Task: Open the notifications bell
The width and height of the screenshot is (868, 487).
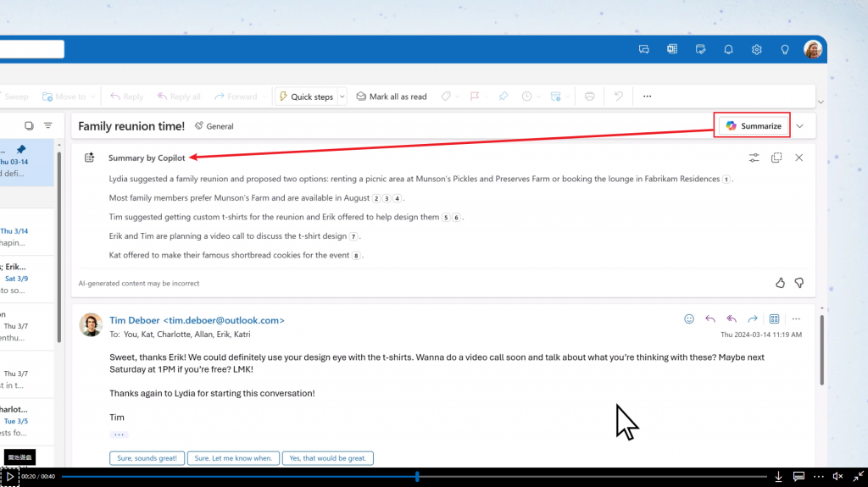Action: pyautogui.click(x=728, y=49)
